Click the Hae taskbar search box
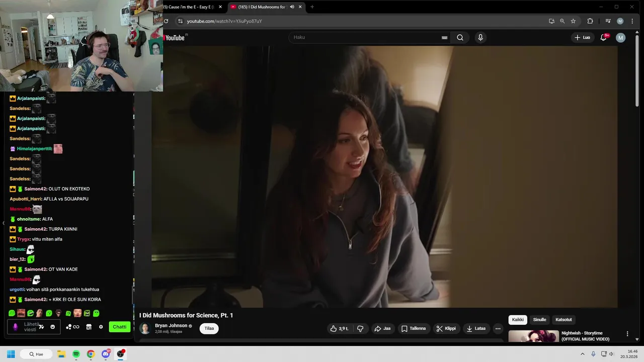Image resolution: width=644 pixels, height=362 pixels. pos(37,354)
